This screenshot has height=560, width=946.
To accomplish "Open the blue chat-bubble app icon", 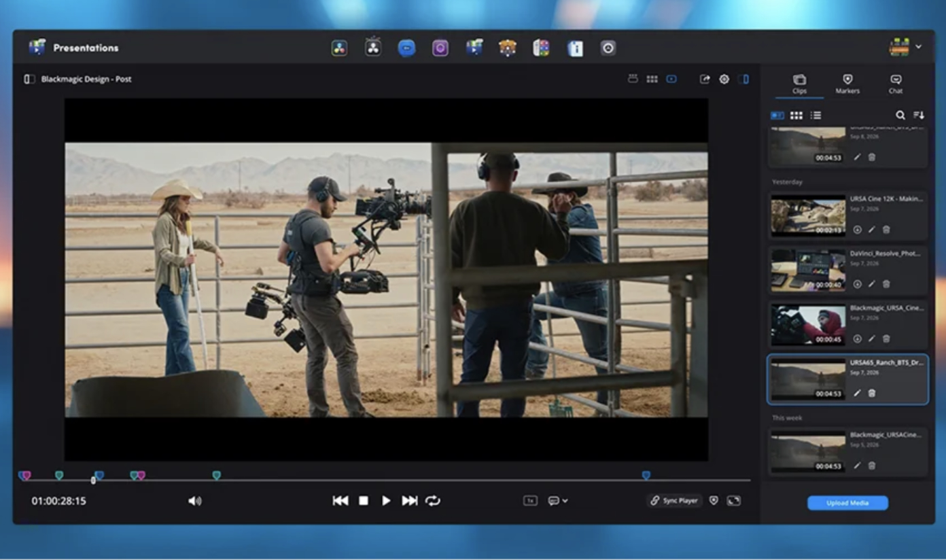I will [x=406, y=48].
